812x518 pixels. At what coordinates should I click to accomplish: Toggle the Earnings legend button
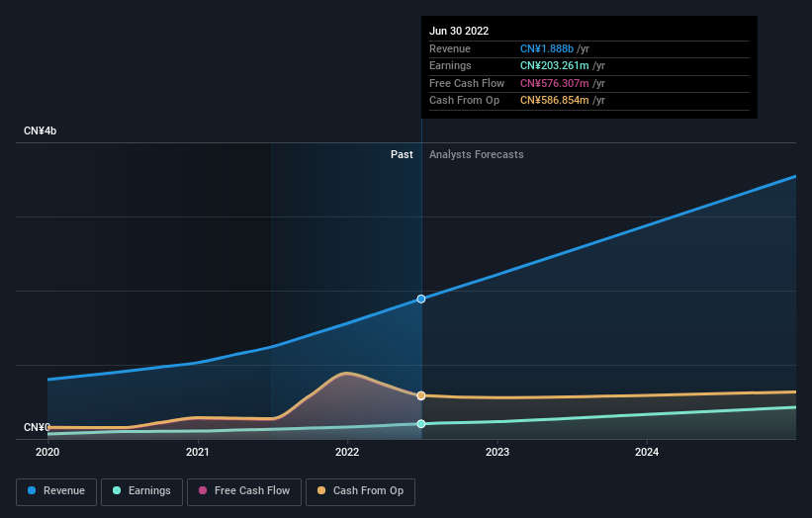141,491
